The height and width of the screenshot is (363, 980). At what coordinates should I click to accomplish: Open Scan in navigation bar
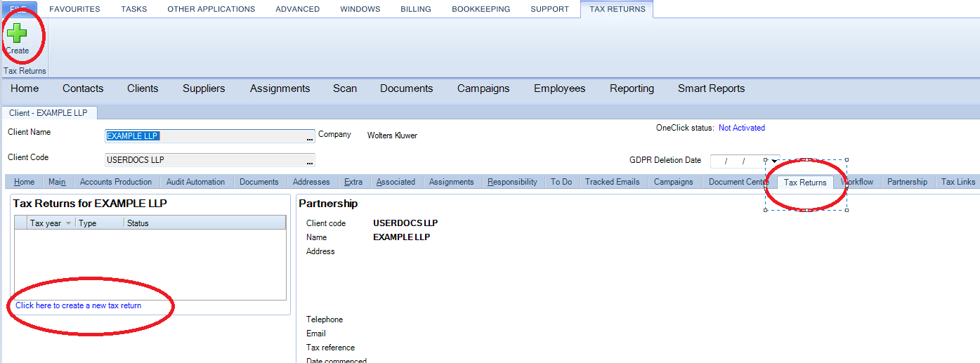pos(345,88)
